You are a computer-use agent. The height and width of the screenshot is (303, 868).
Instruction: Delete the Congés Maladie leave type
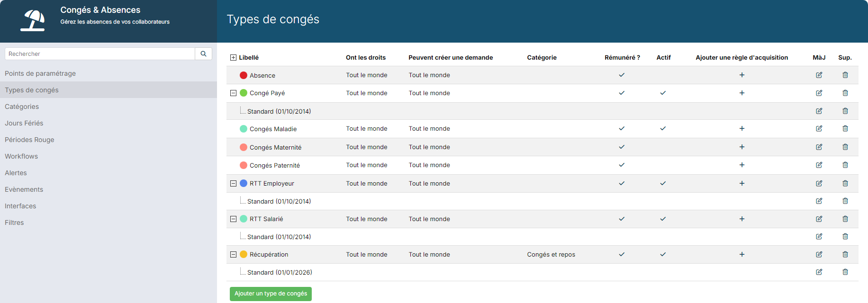coord(845,128)
